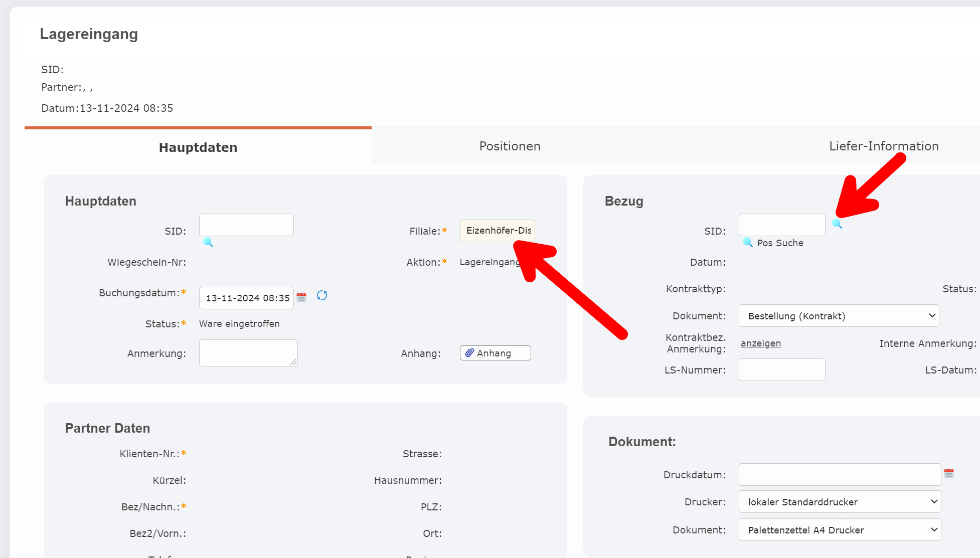The height and width of the screenshot is (558, 980).
Task: Click the LS-Nummer input field
Action: tap(781, 369)
